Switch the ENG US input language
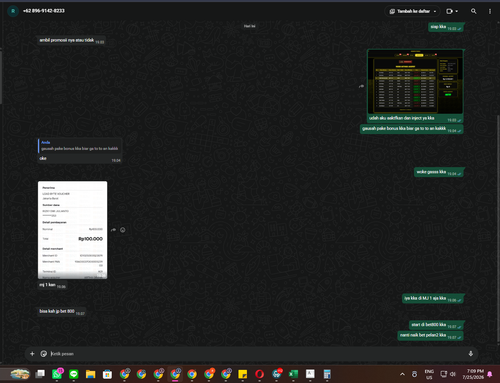The width and height of the screenshot is (500, 383). 429,374
